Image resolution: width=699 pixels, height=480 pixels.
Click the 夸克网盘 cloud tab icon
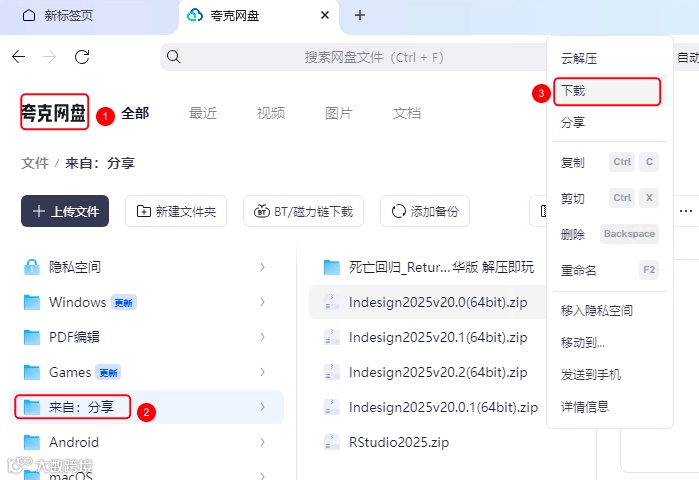click(195, 15)
